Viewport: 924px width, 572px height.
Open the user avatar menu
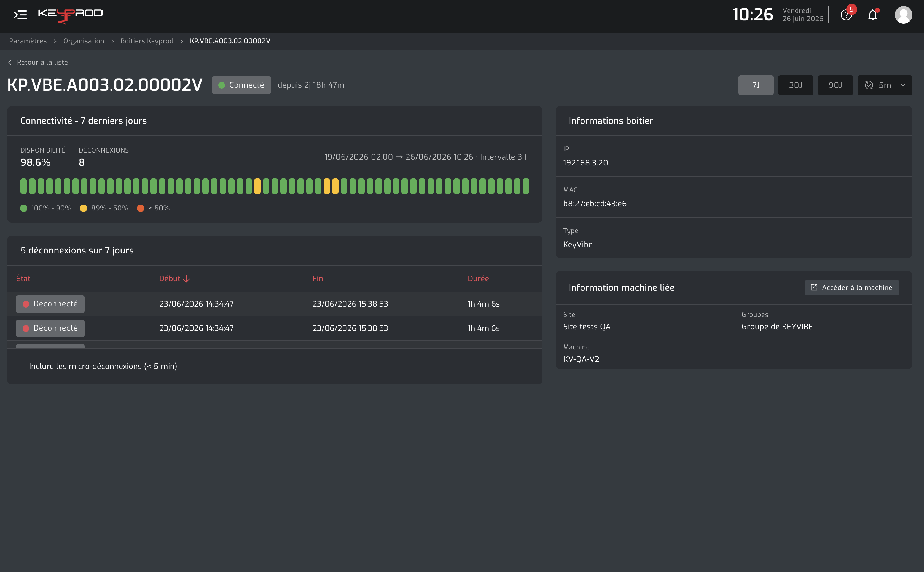pyautogui.click(x=903, y=15)
